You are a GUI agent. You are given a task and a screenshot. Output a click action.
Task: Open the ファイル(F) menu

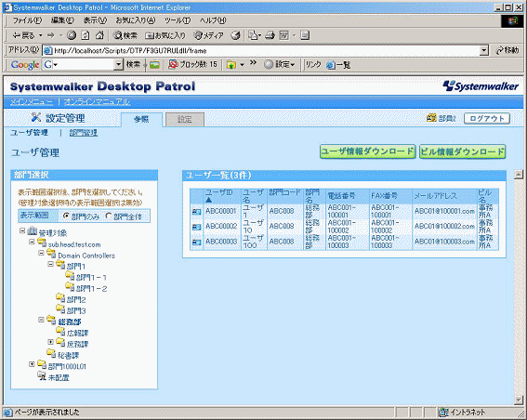coord(27,20)
